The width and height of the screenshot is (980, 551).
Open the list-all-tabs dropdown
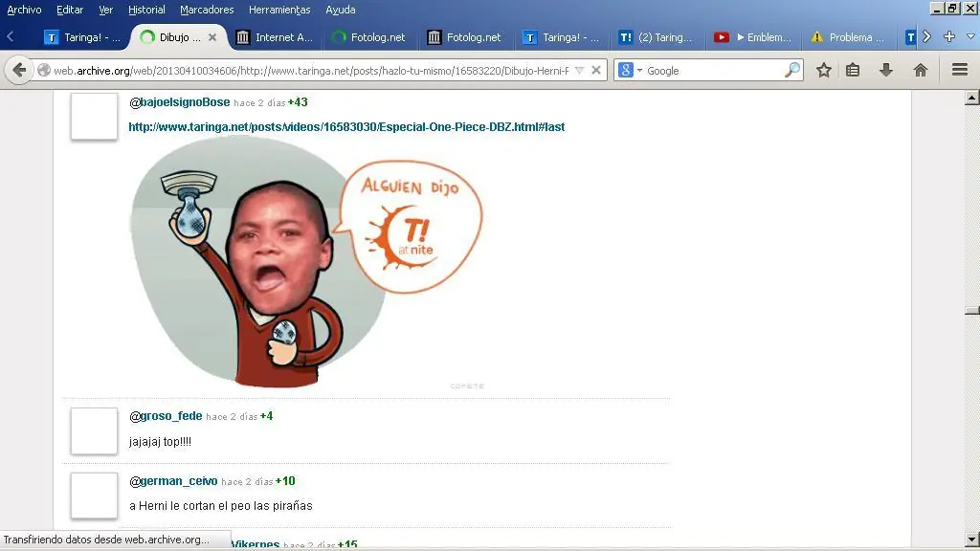pos(970,37)
